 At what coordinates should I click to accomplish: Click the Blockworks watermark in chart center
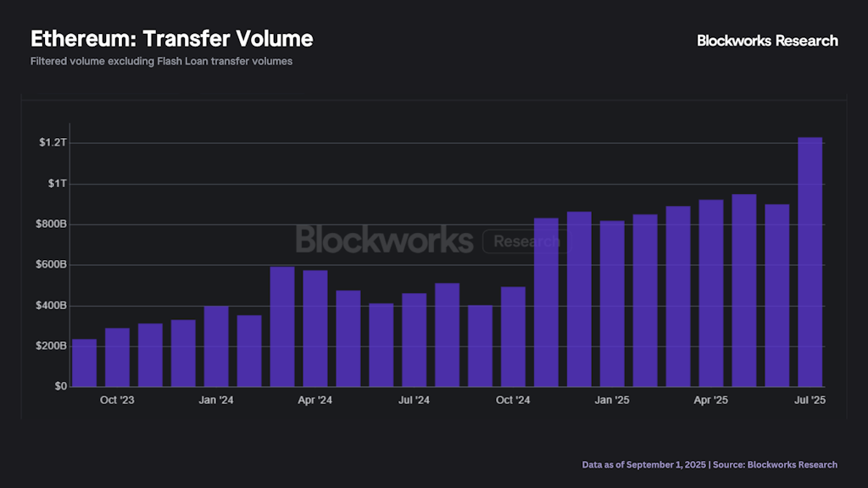coord(384,240)
